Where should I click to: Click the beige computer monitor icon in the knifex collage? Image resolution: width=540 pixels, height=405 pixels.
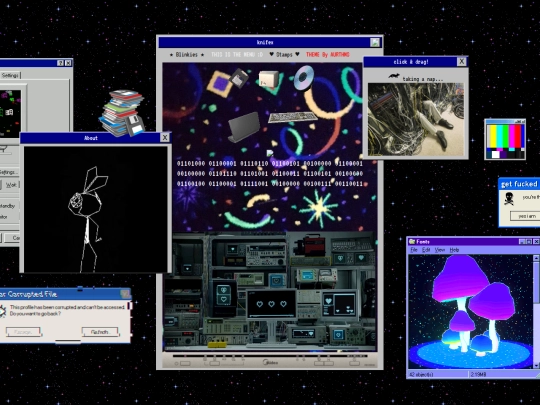269,79
